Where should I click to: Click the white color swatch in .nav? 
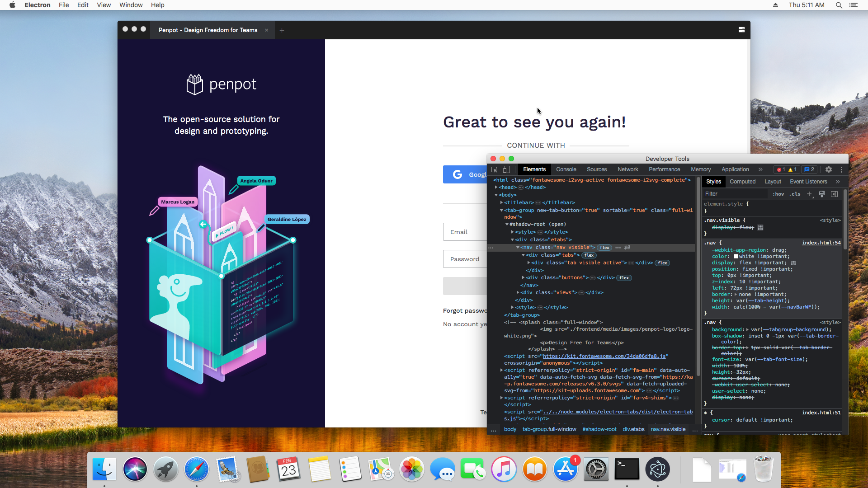(736, 257)
